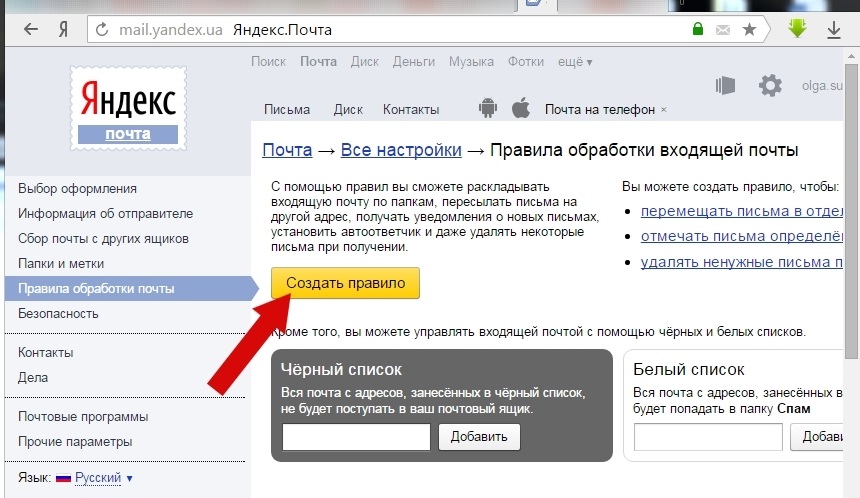
Task: Select "Безопасность" in the sidebar
Action: [58, 314]
